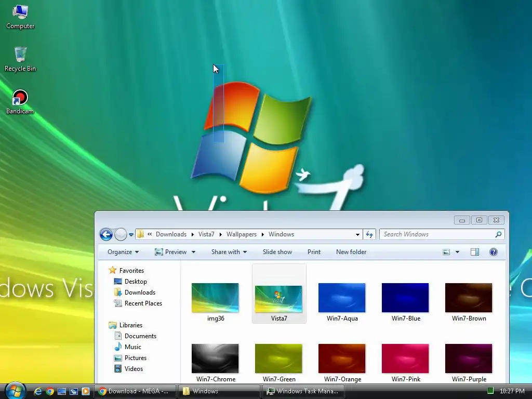Image resolution: width=532 pixels, height=399 pixels.
Task: Select the Vista7 wallpaper thumbnail
Action: coord(278,299)
